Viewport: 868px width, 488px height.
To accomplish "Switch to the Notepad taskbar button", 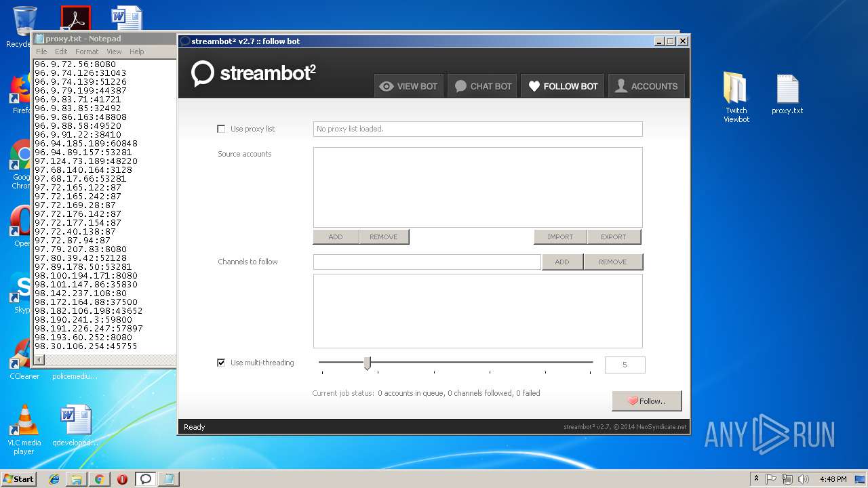I will 168,479.
